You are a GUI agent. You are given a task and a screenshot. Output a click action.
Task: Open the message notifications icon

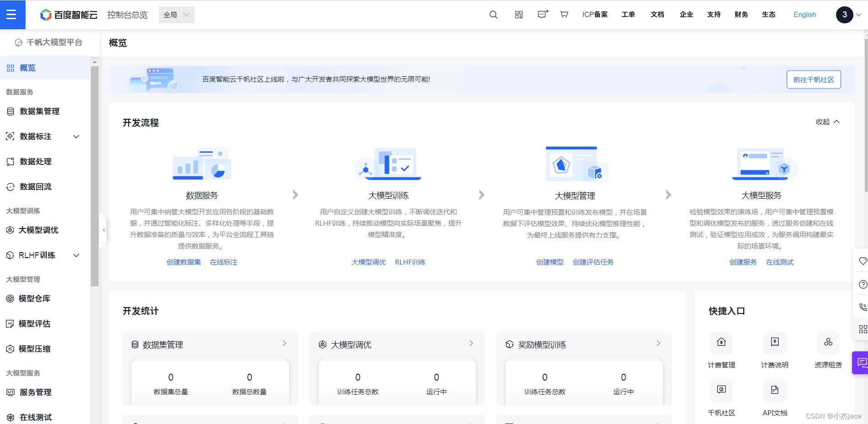pos(542,15)
